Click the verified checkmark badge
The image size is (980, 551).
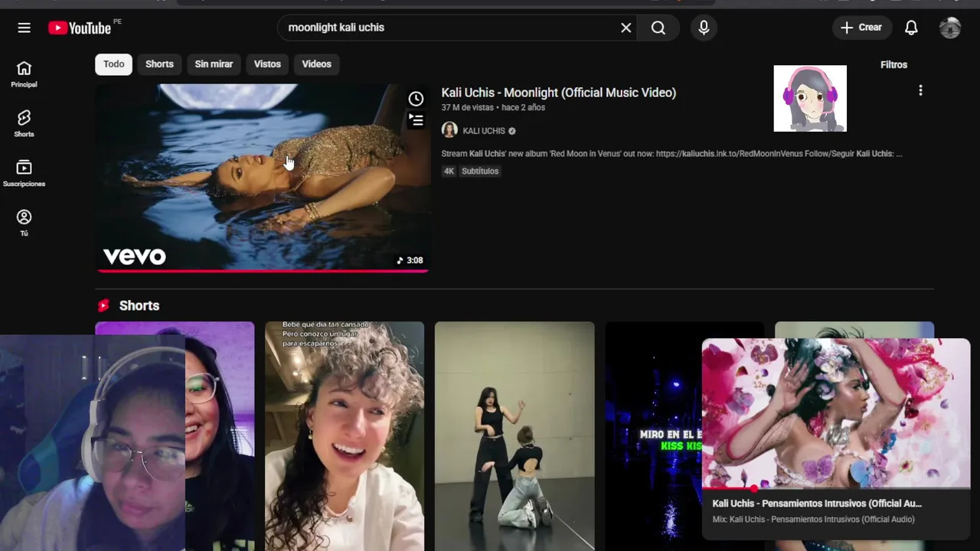(x=512, y=131)
